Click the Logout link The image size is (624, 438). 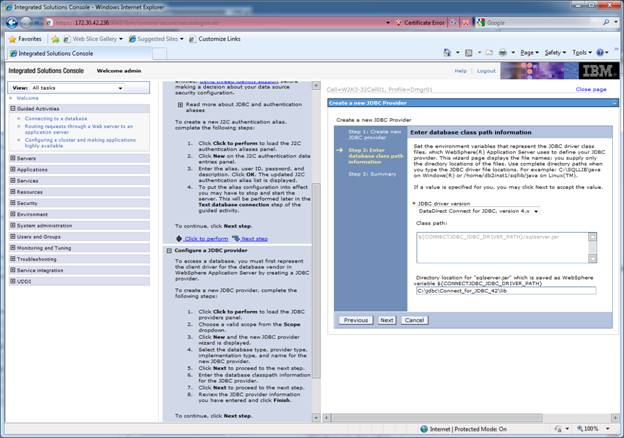point(486,71)
